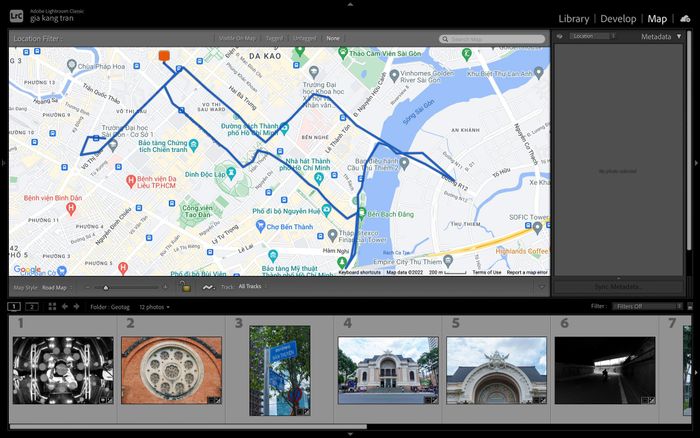Image resolution: width=700 pixels, height=438 pixels.
Task: Choose the Visible On Map location filter
Action: pos(237,38)
